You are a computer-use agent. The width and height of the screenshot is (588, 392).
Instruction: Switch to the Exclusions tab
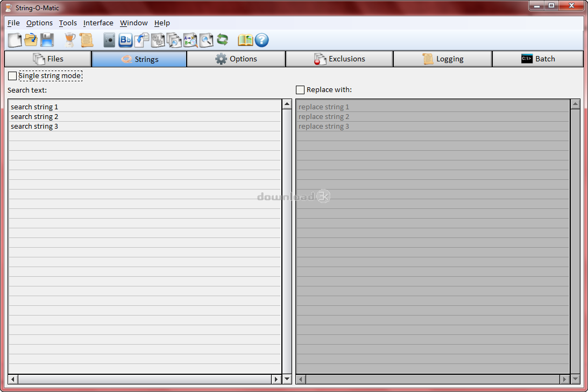click(339, 59)
